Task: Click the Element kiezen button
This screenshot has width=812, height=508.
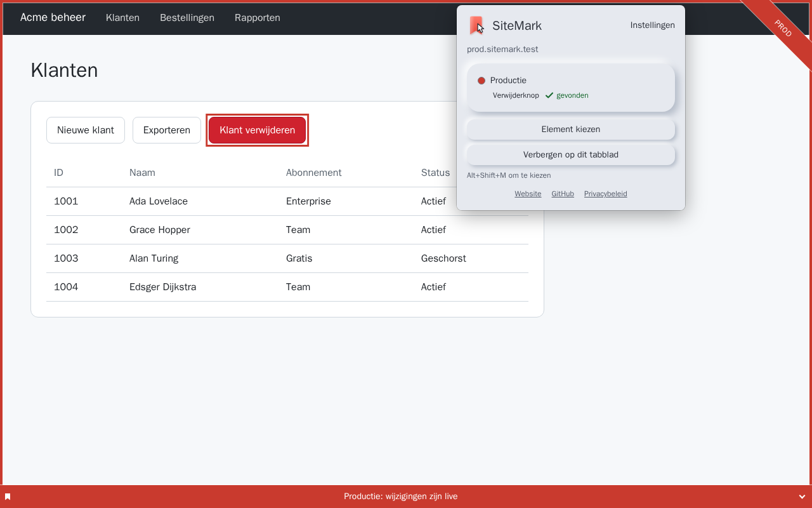Action: pos(571,129)
